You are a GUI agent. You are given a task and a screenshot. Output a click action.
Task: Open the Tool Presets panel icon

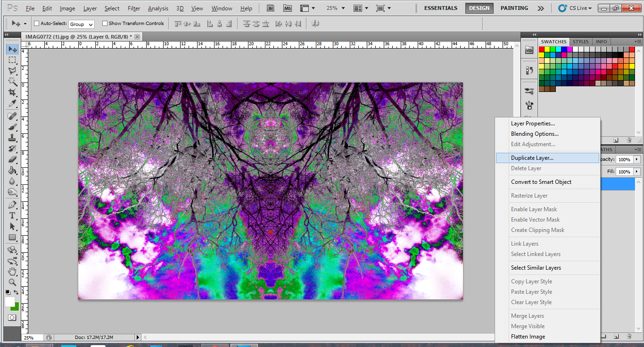pyautogui.click(x=529, y=105)
